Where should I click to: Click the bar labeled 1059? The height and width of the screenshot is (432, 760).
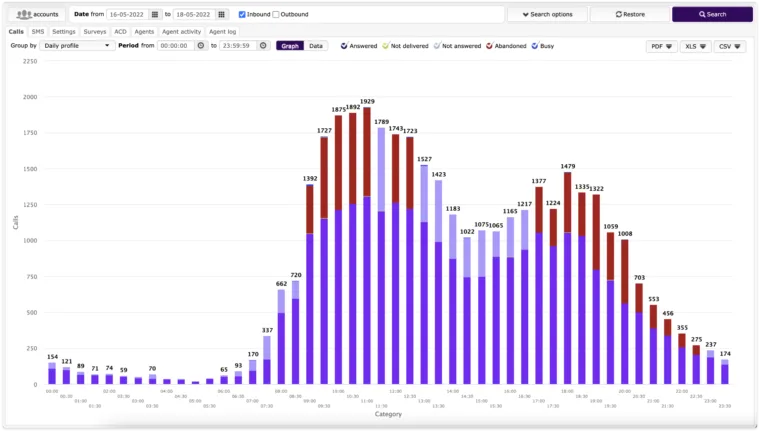tap(611, 308)
